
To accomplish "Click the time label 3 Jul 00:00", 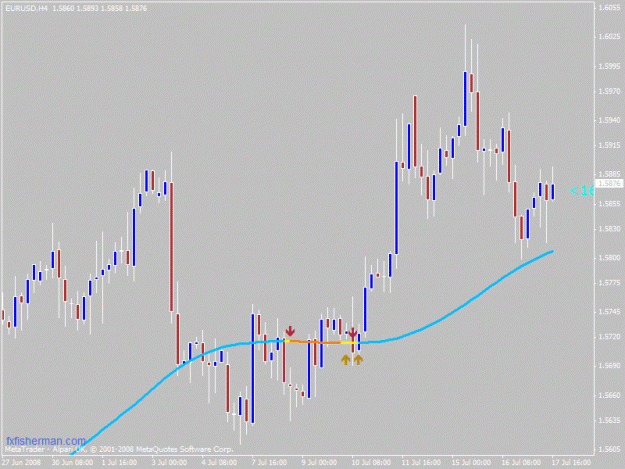I will tap(169, 463).
